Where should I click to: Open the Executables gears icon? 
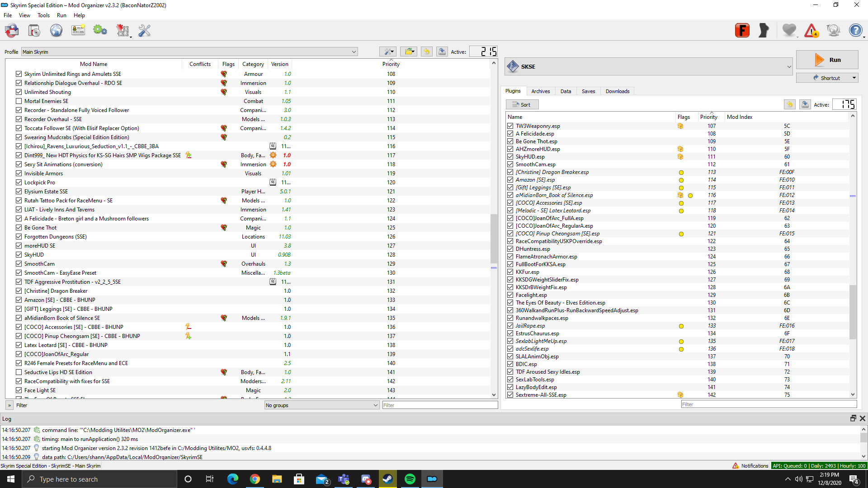pyautogui.click(x=100, y=31)
